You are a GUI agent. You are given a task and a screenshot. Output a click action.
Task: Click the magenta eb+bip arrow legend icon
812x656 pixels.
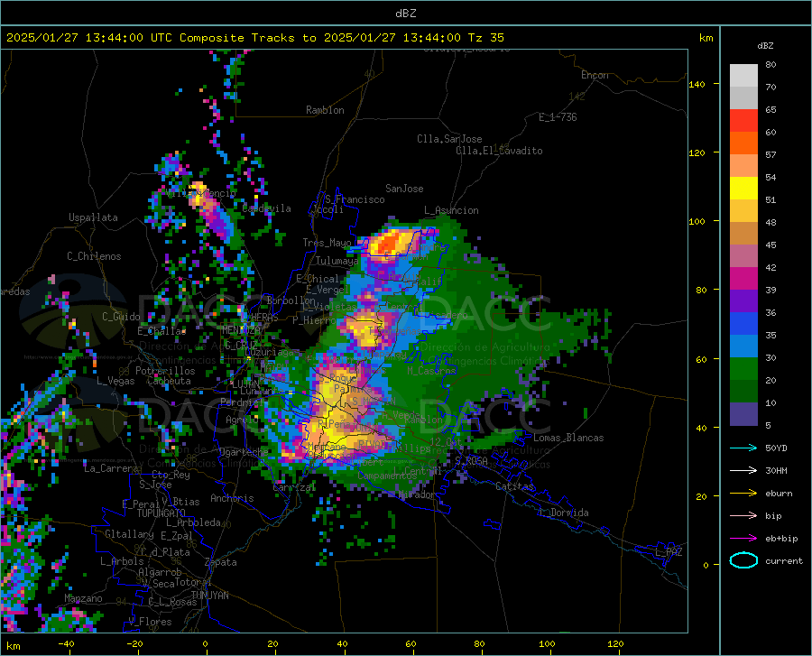point(743,539)
